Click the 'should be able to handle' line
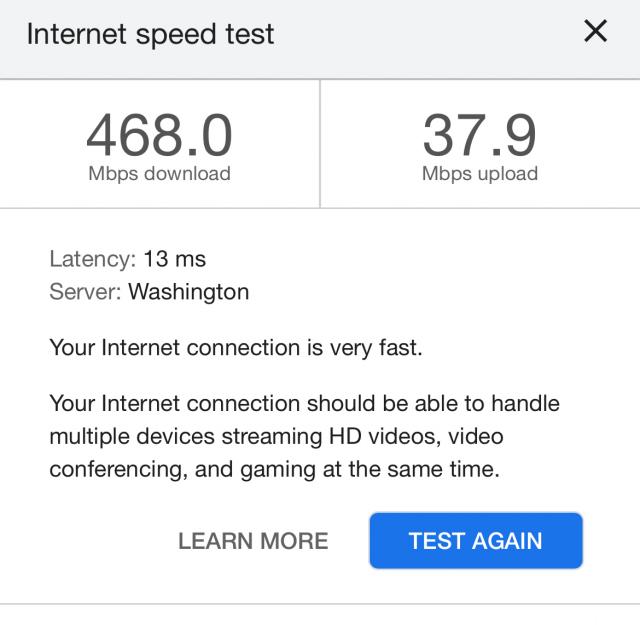This screenshot has width=640, height=625. [304, 404]
